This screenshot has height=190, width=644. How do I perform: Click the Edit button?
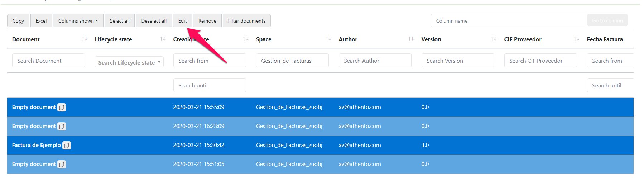tap(182, 21)
